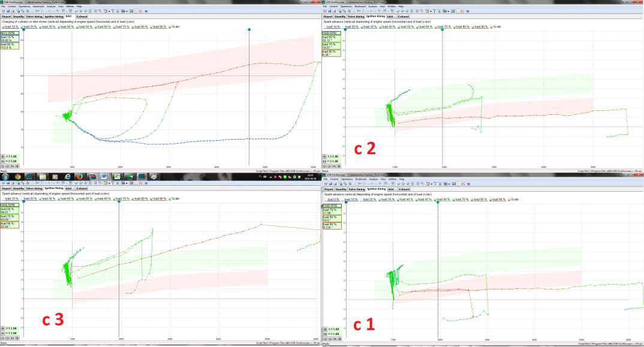The image size is (644, 347).
Task: Expand the second toolbar dropdown arrow in the Inlet window
Action: pos(127,11)
